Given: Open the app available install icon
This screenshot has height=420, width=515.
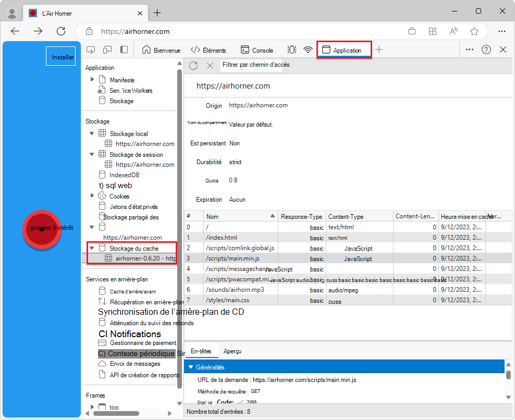Looking at the screenshot, I should click(x=433, y=31).
